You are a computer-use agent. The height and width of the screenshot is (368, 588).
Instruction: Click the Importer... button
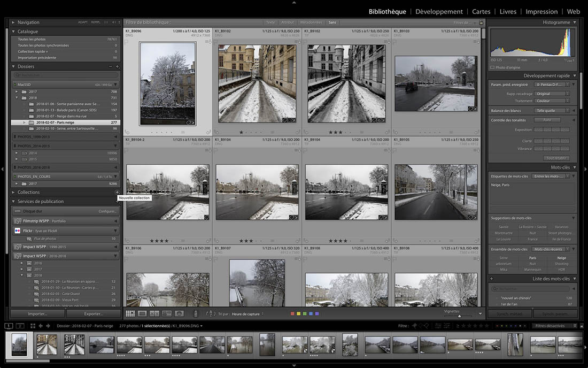(37, 314)
